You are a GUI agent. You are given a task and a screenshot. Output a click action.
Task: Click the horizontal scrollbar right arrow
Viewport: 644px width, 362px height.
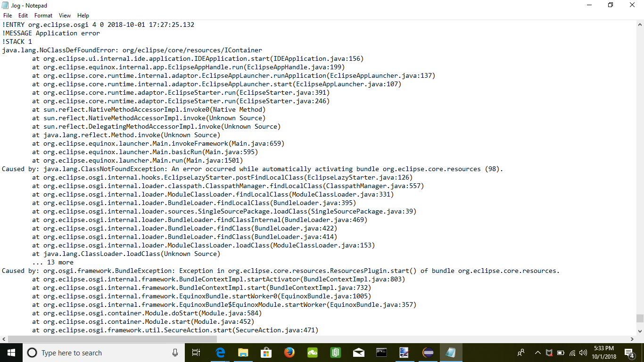(x=632, y=339)
